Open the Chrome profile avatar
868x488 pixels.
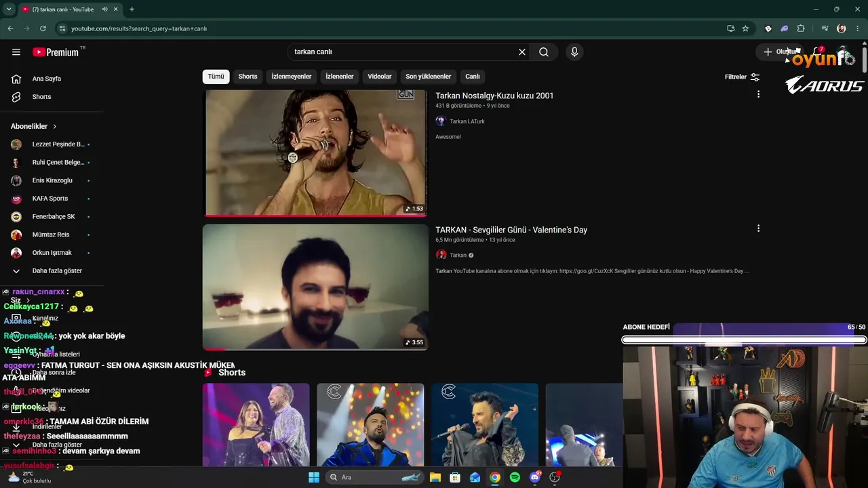tap(842, 28)
